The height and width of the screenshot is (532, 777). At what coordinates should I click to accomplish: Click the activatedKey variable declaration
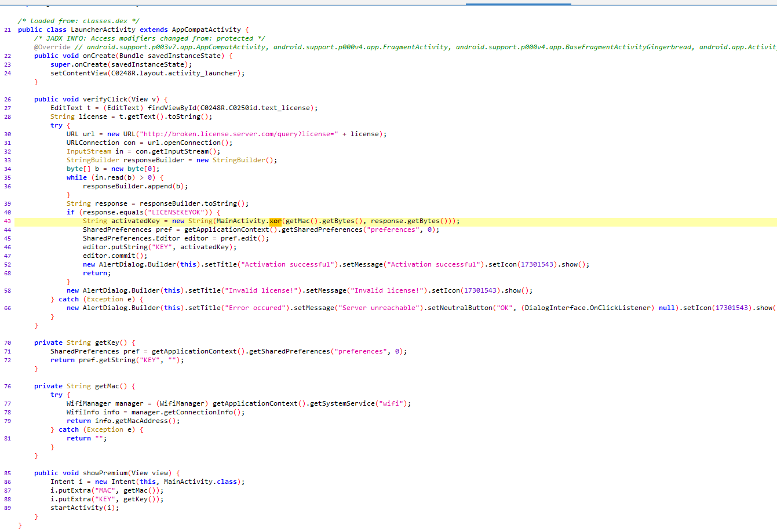[x=135, y=221]
